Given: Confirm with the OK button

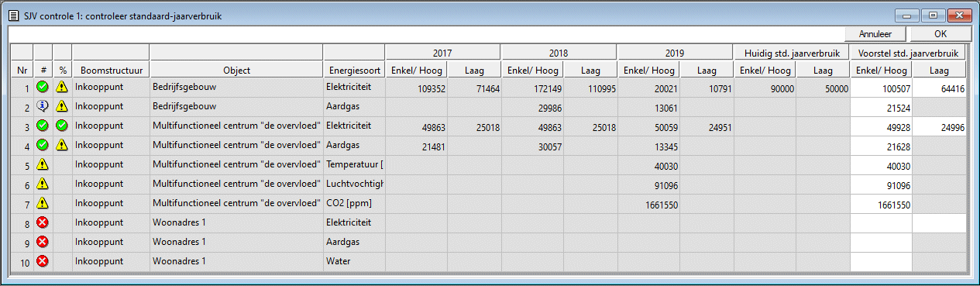Looking at the screenshot, I should coord(940,34).
